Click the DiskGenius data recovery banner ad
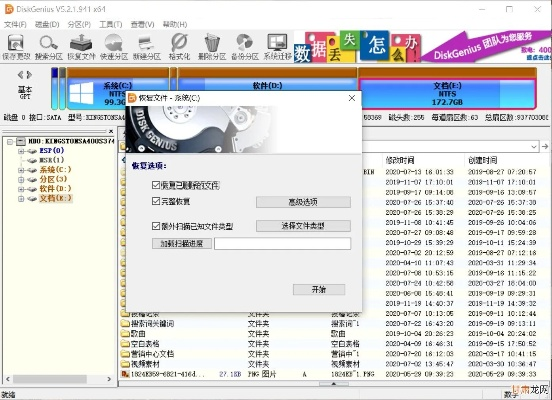 coord(422,47)
